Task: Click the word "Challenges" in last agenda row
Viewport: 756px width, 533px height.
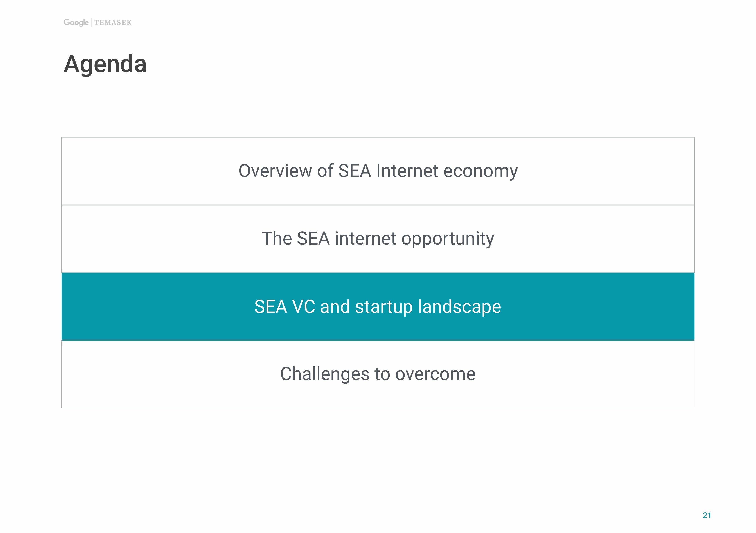Action: (x=324, y=374)
